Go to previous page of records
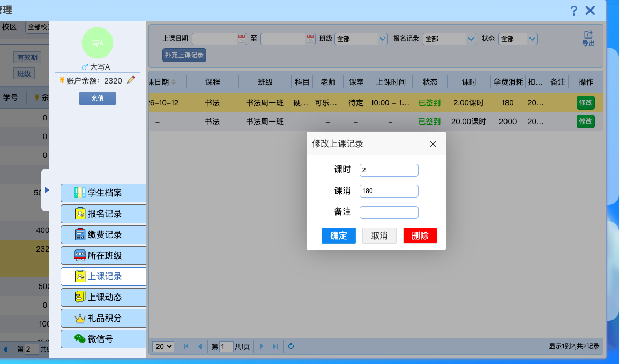Screen dimensions: 619x364 click(x=200, y=346)
